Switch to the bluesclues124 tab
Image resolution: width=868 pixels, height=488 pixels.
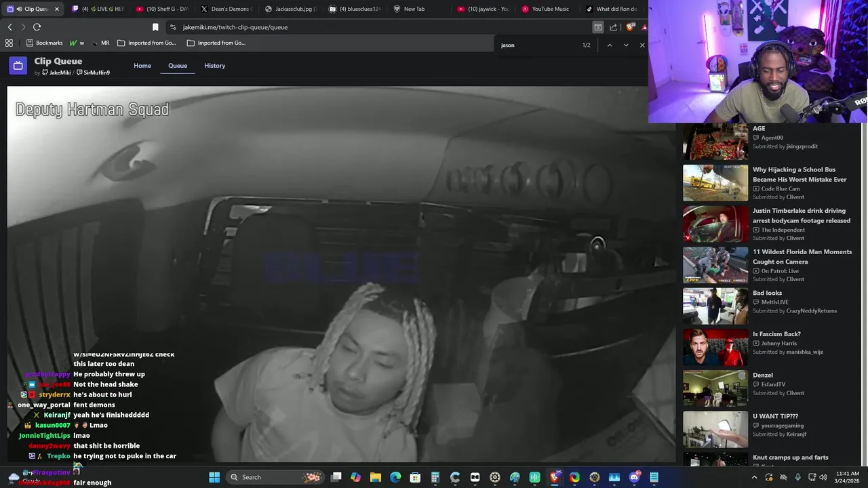pos(356,9)
